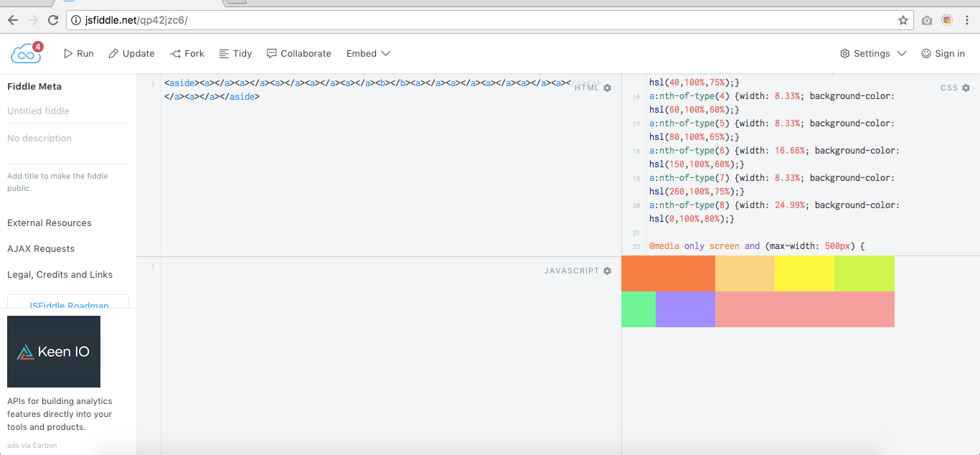
Task: Open Chrome's three-dot menu
Action: coord(967,19)
